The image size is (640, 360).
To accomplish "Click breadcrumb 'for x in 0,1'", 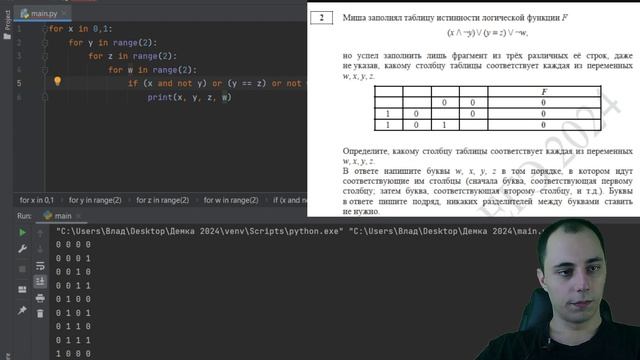I will (x=37, y=200).
